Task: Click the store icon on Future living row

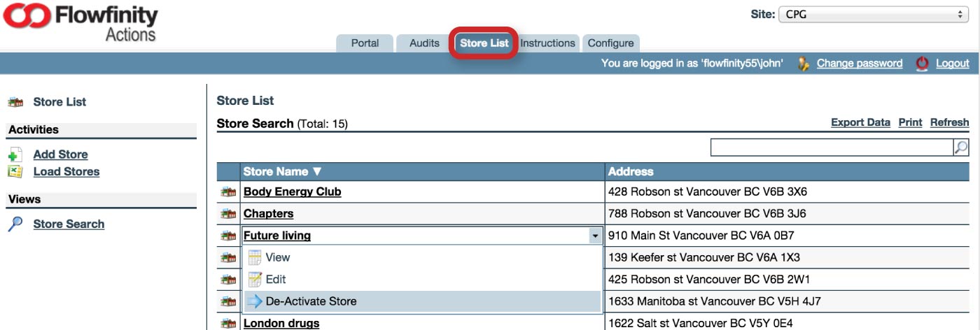Action: click(228, 236)
